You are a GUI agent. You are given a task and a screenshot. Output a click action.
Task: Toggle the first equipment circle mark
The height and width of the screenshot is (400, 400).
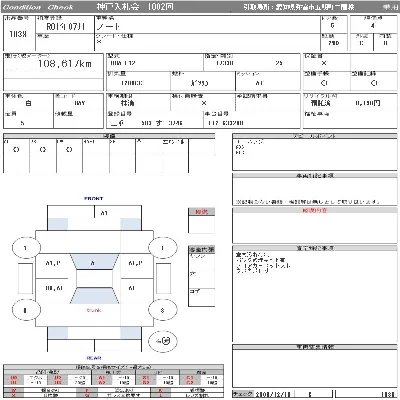tap(16, 150)
